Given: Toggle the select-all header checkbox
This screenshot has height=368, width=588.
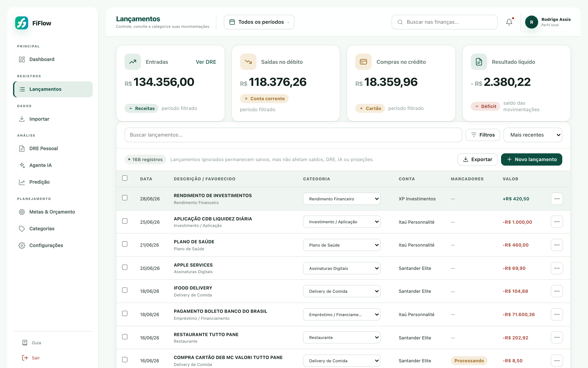Looking at the screenshot, I should (125, 178).
